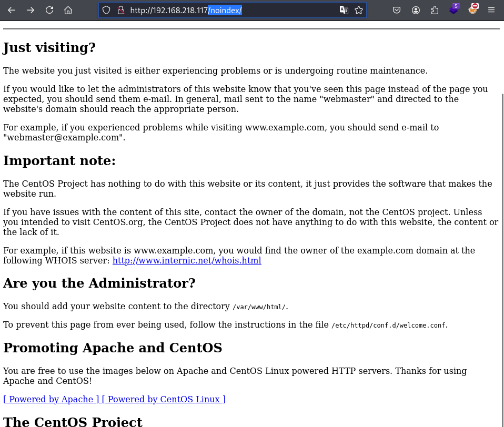The width and height of the screenshot is (504, 427).
Task: Go back to the previous page
Action: coord(12,11)
